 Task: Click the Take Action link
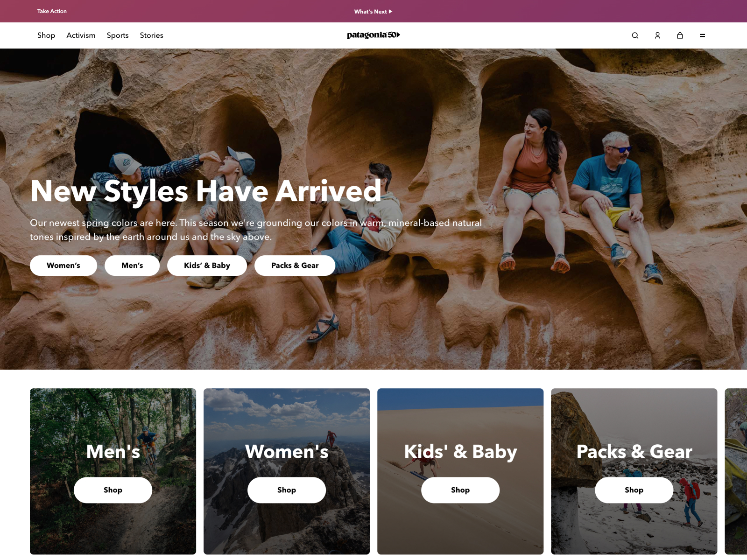(x=52, y=11)
